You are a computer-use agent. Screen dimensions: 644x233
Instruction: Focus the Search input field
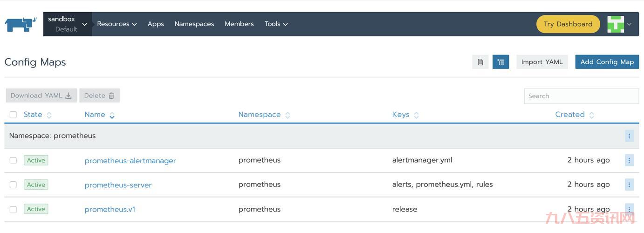[x=581, y=96]
